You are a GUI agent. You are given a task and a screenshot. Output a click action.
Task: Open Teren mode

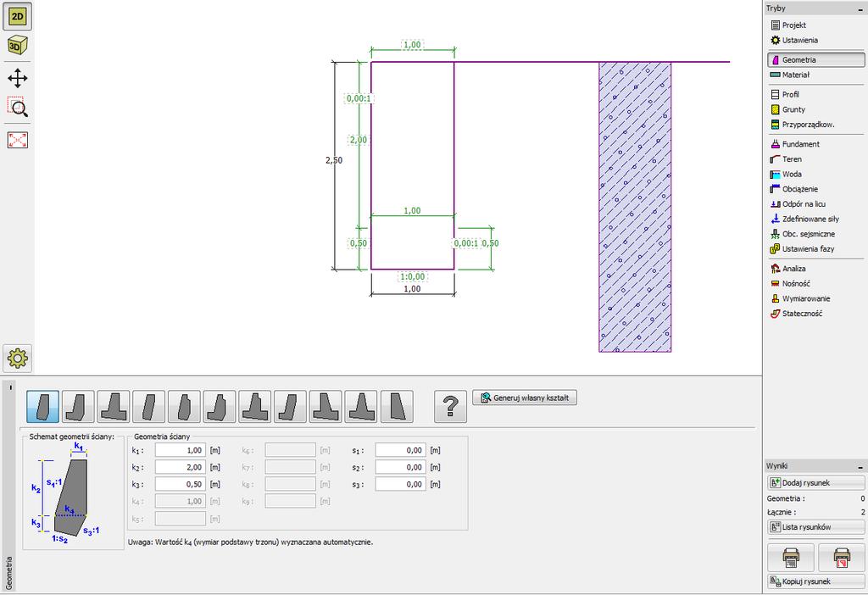(x=816, y=158)
